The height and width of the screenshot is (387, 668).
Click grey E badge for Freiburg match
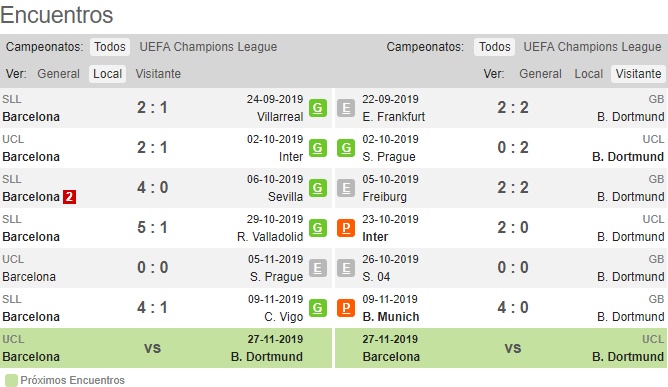tap(346, 188)
